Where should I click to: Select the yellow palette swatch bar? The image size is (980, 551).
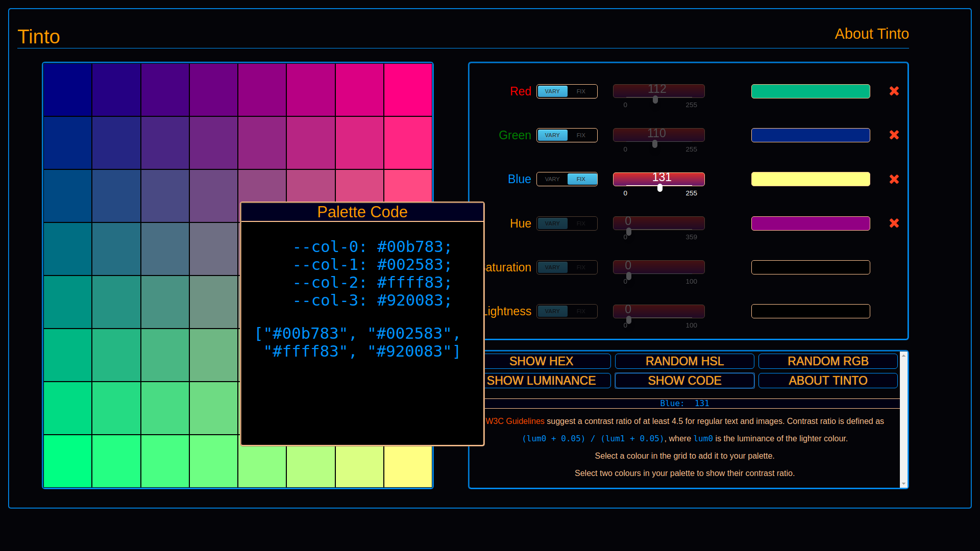(x=810, y=179)
